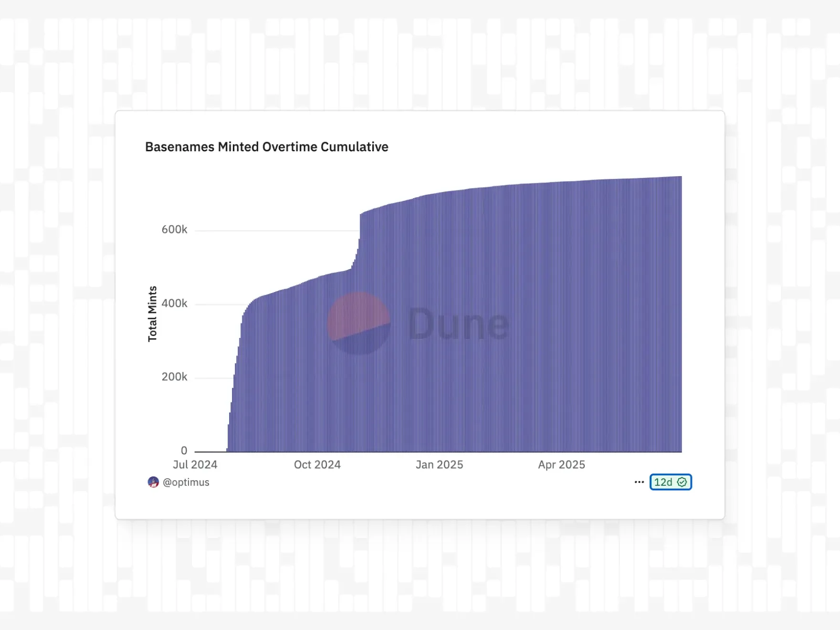Open the three-dot options menu
Image resolution: width=840 pixels, height=630 pixels.
(x=639, y=482)
